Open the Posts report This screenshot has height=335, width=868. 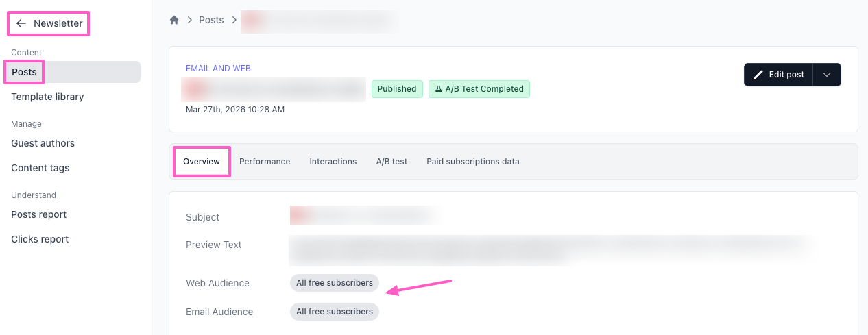(38, 214)
